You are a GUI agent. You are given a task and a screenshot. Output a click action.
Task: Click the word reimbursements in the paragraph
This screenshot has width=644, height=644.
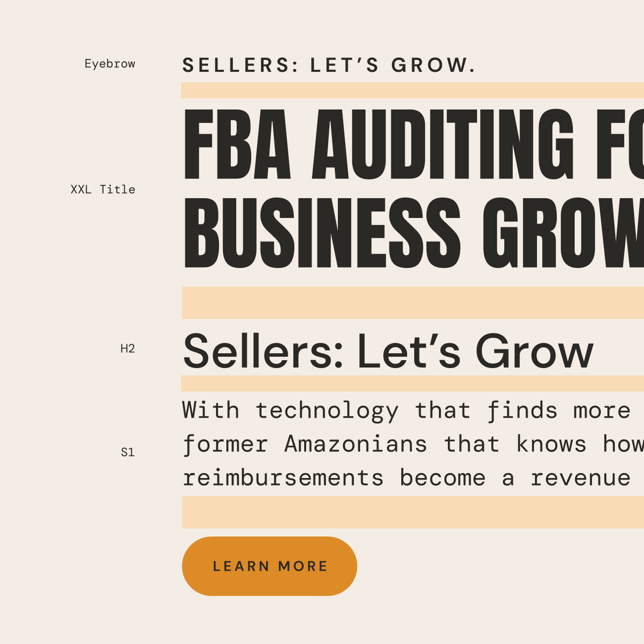(x=283, y=478)
